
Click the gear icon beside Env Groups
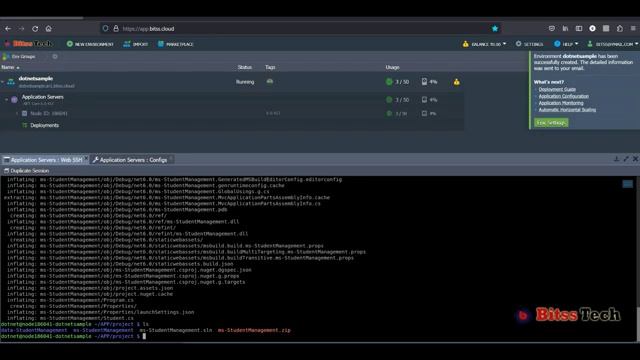(55, 57)
